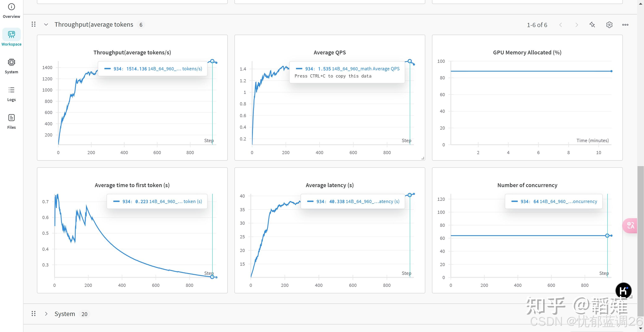
Task: Click the Number of concurrency hover marker
Action: [607, 236]
